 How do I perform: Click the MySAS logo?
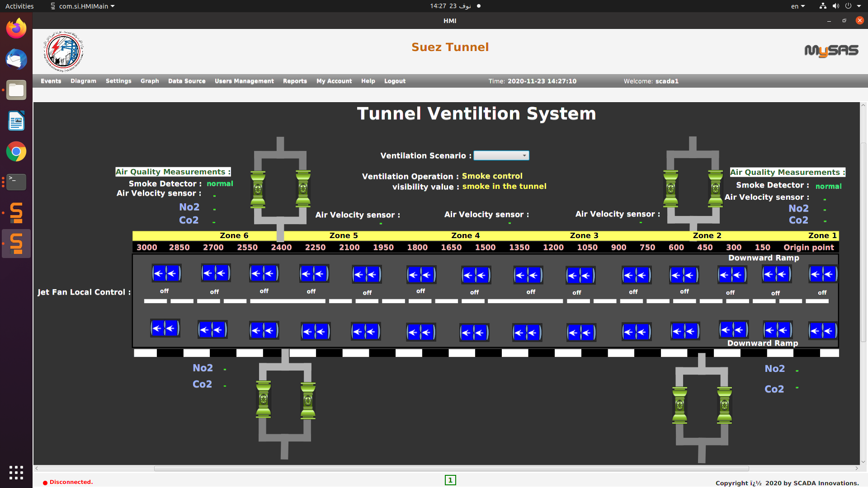click(831, 51)
